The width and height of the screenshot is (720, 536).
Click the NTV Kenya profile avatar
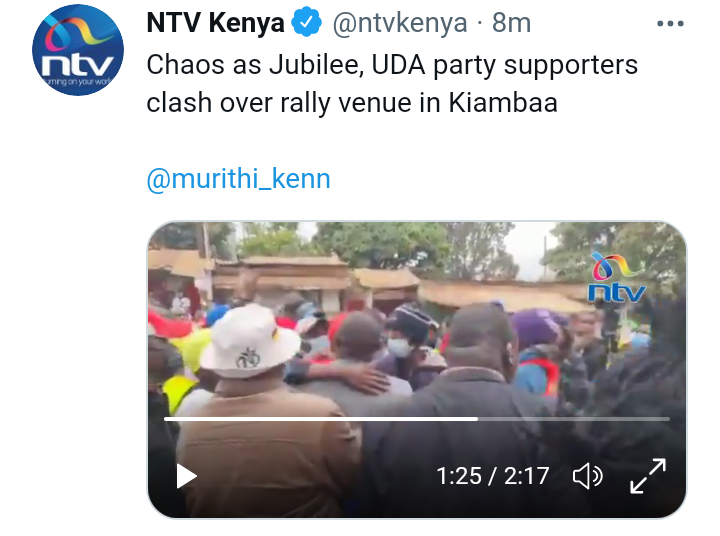click(x=78, y=50)
